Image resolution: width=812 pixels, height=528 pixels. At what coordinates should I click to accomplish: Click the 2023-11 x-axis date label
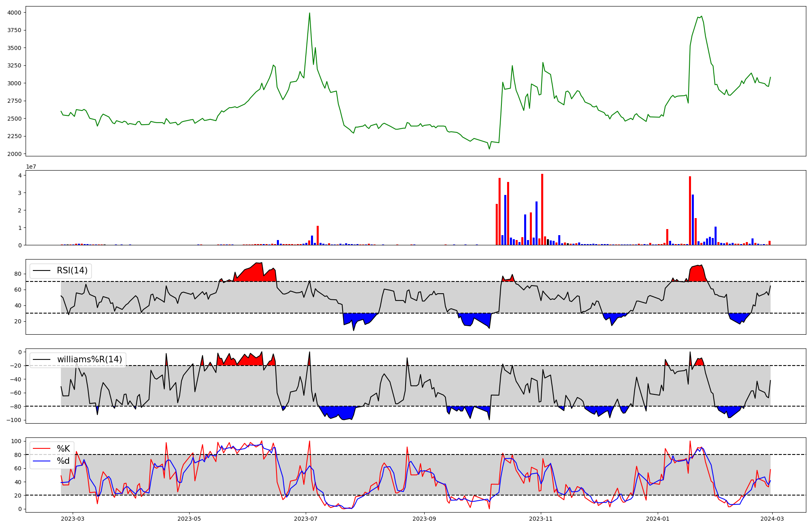540,519
